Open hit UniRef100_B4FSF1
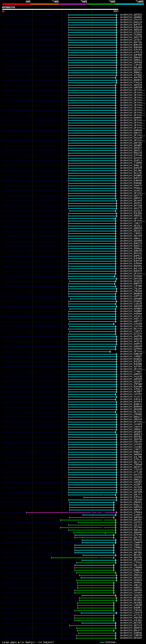Viewport: 146px width, 644px height. pyautogui.click(x=131, y=25)
